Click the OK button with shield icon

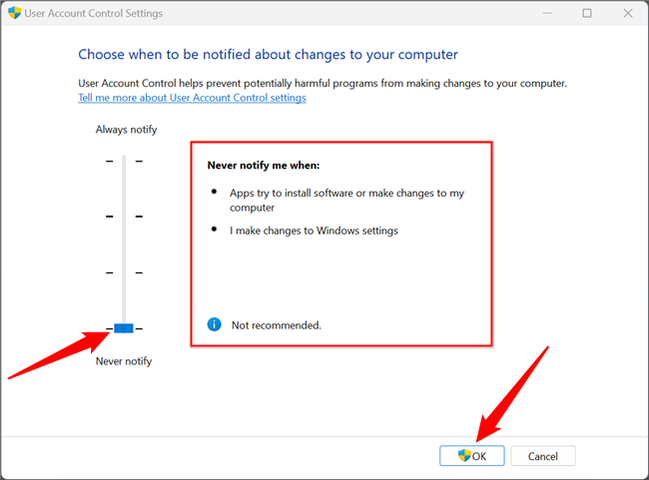472,456
